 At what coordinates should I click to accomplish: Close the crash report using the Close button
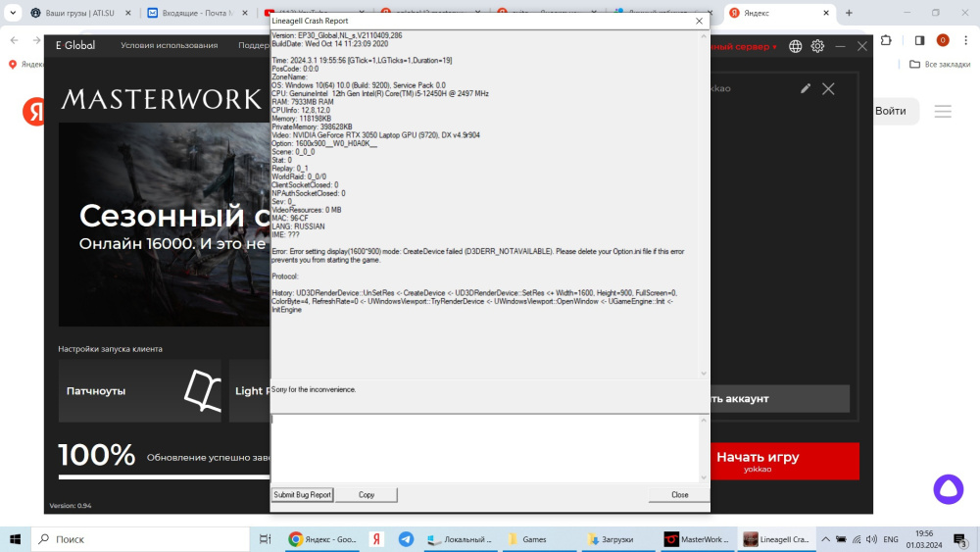pos(679,495)
